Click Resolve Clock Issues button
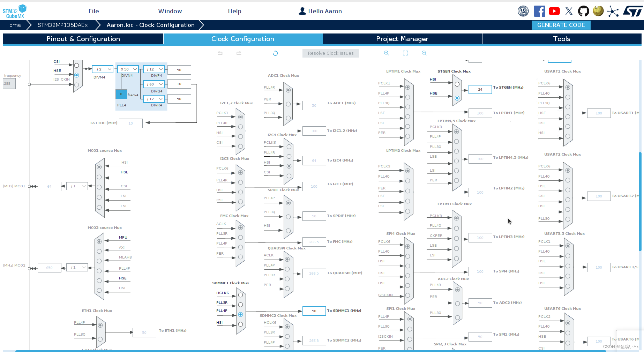 click(331, 53)
